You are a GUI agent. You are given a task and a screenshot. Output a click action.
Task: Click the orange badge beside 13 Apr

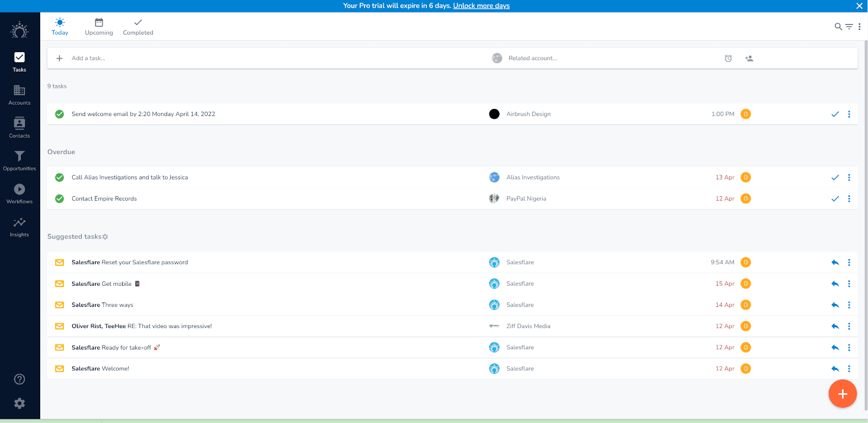point(746,177)
